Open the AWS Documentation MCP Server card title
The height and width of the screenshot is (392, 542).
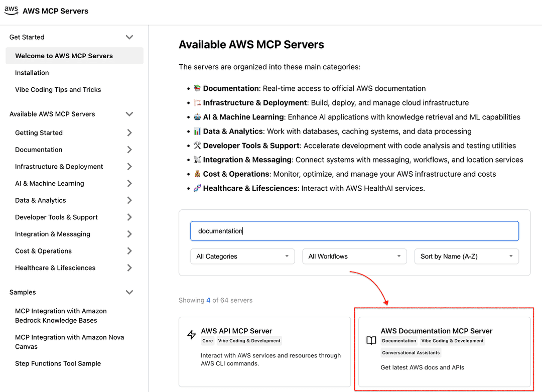pyautogui.click(x=437, y=331)
